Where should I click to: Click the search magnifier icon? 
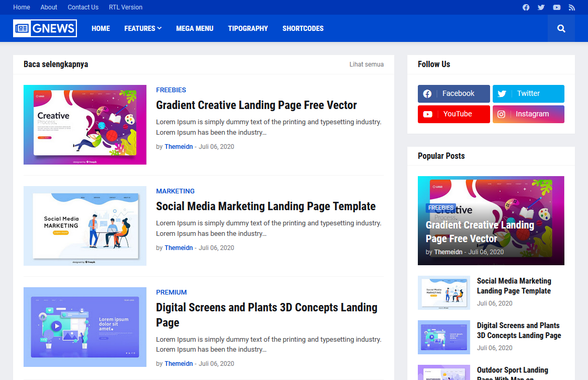coord(561,28)
